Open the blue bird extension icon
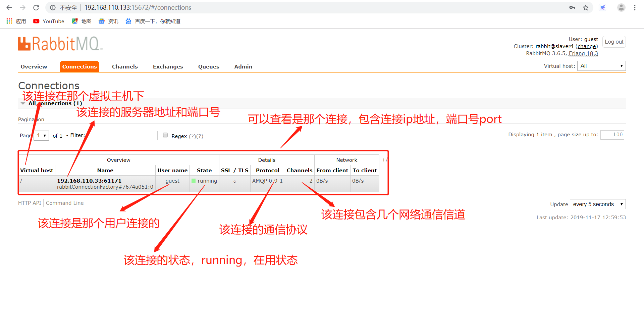Image resolution: width=644 pixels, height=331 pixels. coord(603,7)
